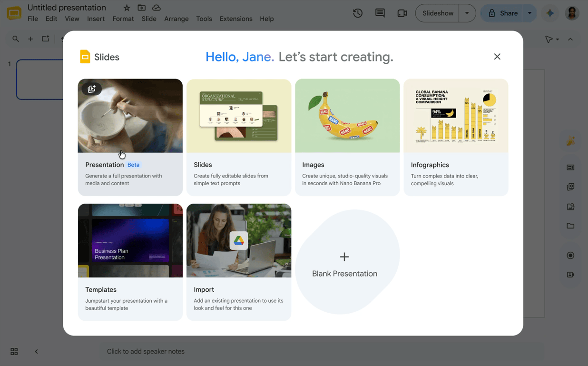Click the Slides home logo icon
588x366 pixels.
(x=14, y=13)
